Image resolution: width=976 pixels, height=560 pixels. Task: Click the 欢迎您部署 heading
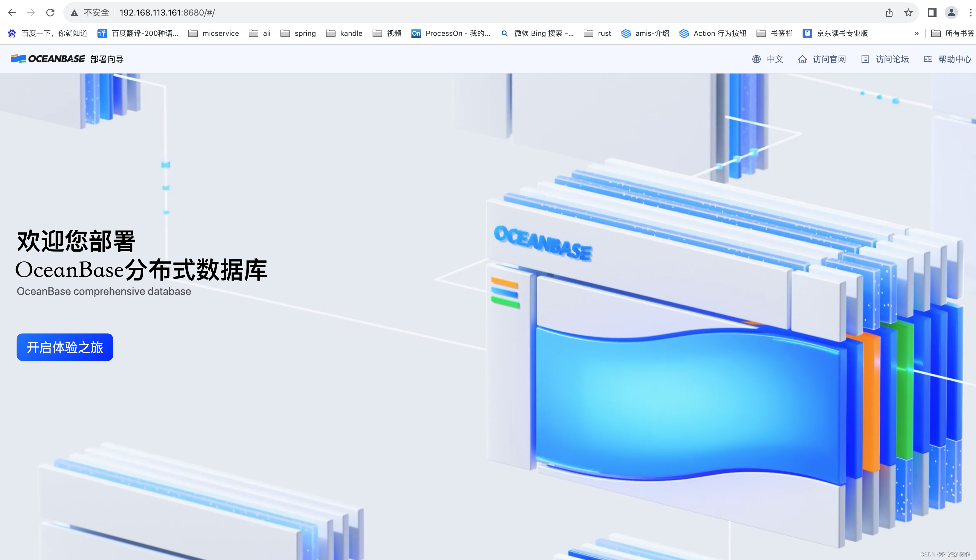(x=76, y=241)
